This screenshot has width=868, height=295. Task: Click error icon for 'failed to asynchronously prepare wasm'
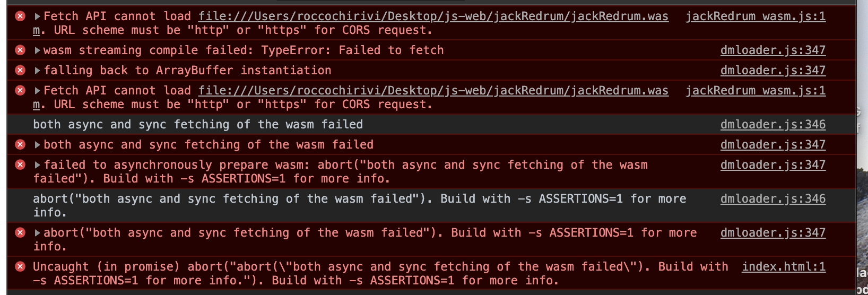pos(20,165)
